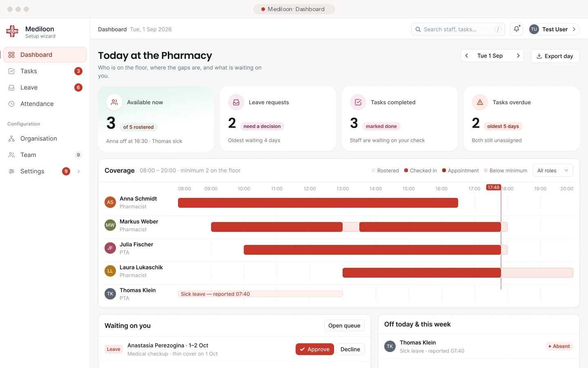Click the Absent status badge
The image size is (588, 368).
tap(559, 346)
